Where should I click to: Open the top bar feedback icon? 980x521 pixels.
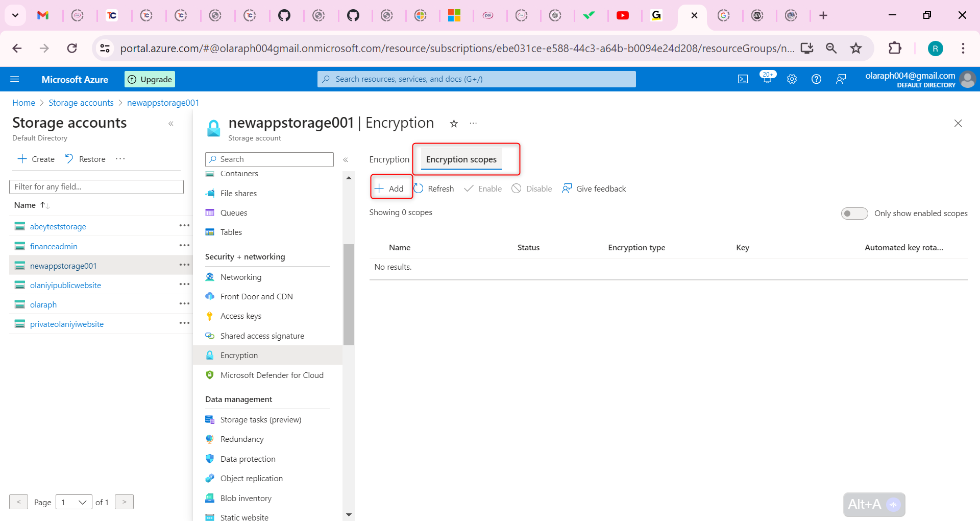point(841,79)
